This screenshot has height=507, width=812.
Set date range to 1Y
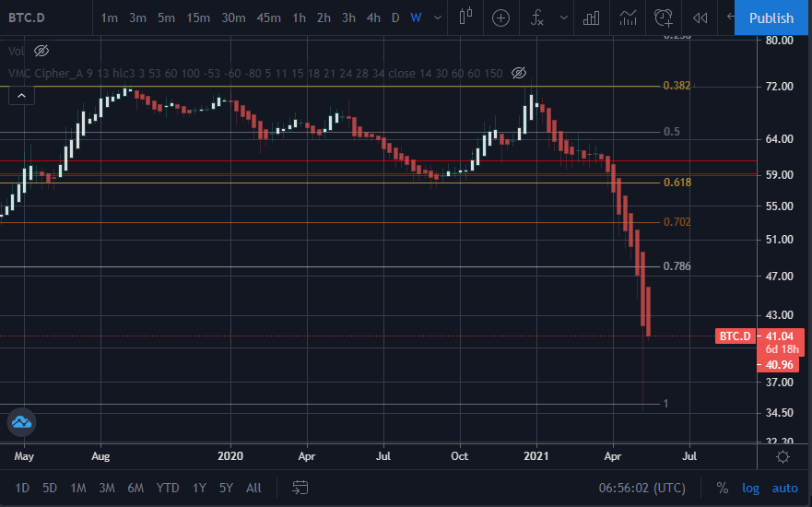(x=199, y=488)
